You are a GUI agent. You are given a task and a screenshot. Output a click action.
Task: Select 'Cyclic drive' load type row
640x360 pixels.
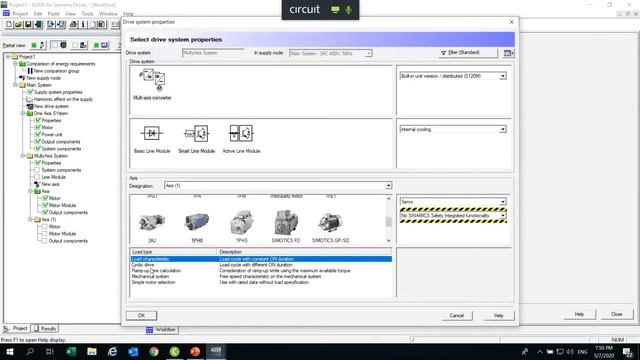pos(261,265)
